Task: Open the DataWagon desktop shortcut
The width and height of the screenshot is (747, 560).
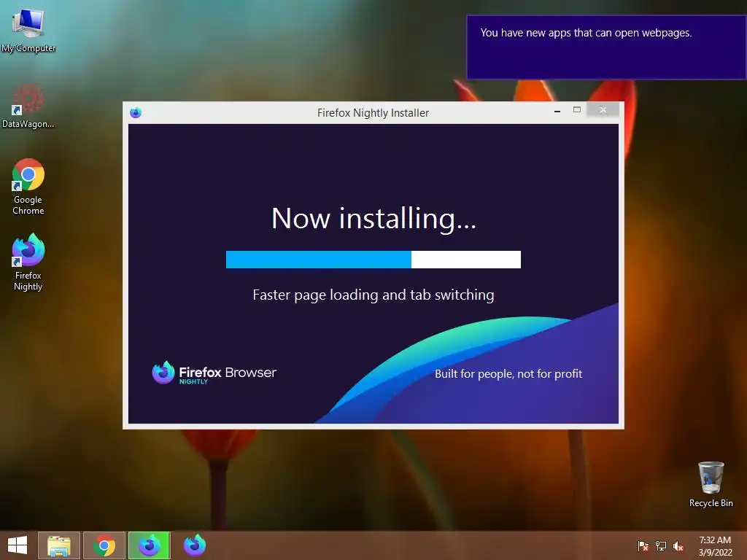Action: point(28,106)
